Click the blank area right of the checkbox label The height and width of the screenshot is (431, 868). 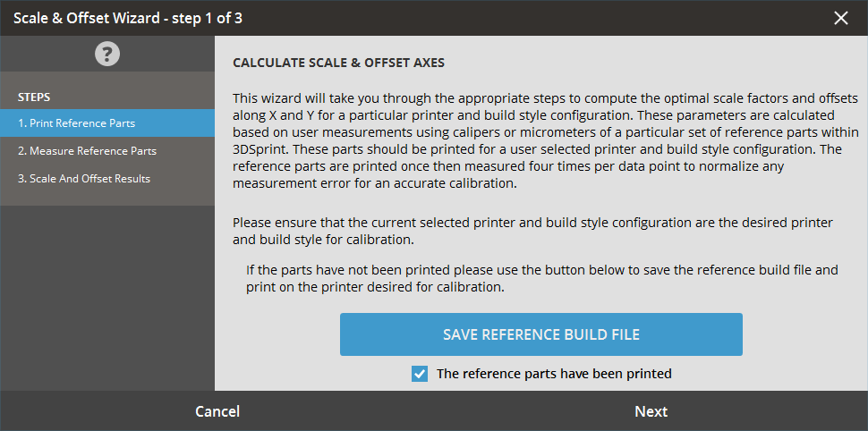point(770,374)
